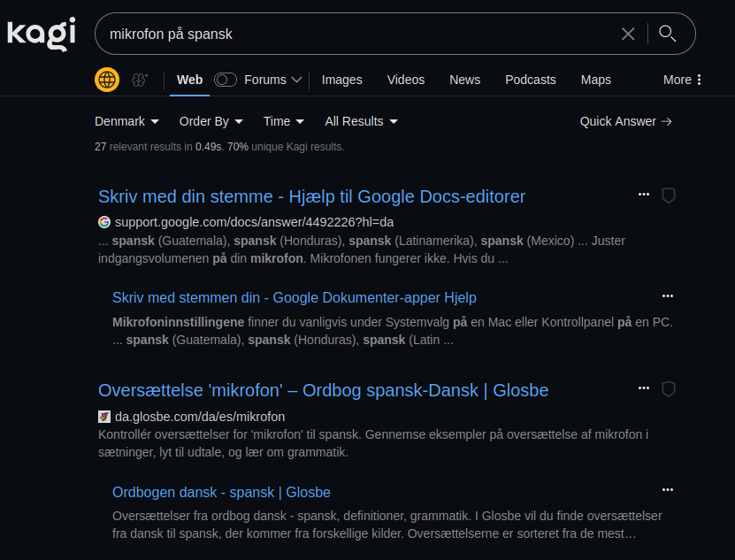Open the Kagi Assistant icon beside the globe
735x560 pixels.
tap(140, 80)
